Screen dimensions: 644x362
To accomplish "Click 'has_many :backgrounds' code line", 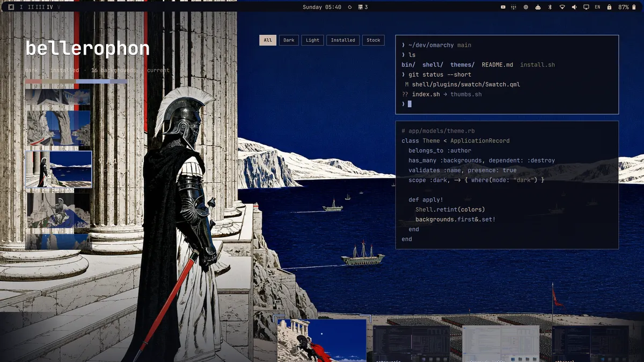I will coord(481,160).
